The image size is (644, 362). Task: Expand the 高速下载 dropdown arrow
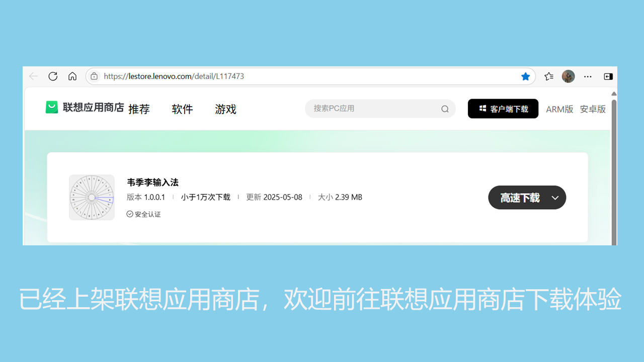tap(555, 198)
